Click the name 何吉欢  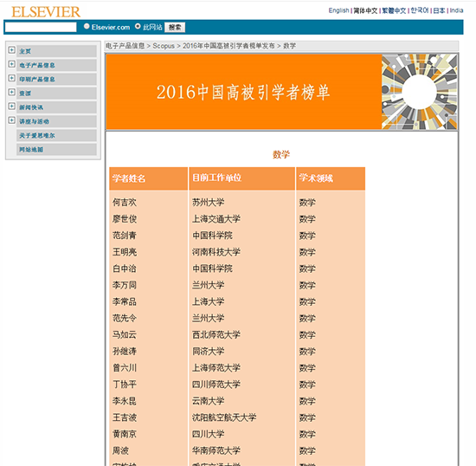pyautogui.click(x=125, y=203)
